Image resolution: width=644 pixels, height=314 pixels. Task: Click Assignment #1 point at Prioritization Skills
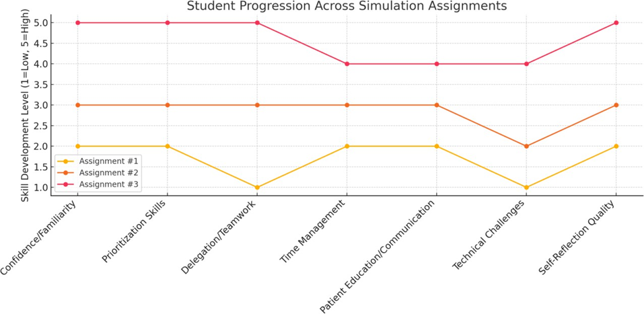[x=167, y=146]
